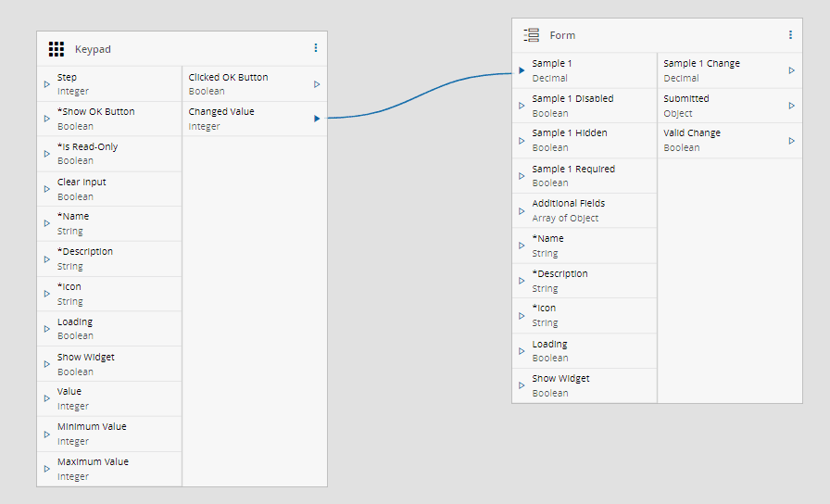Click the Keypad widget grid icon
The image size is (830, 504).
[x=57, y=48]
